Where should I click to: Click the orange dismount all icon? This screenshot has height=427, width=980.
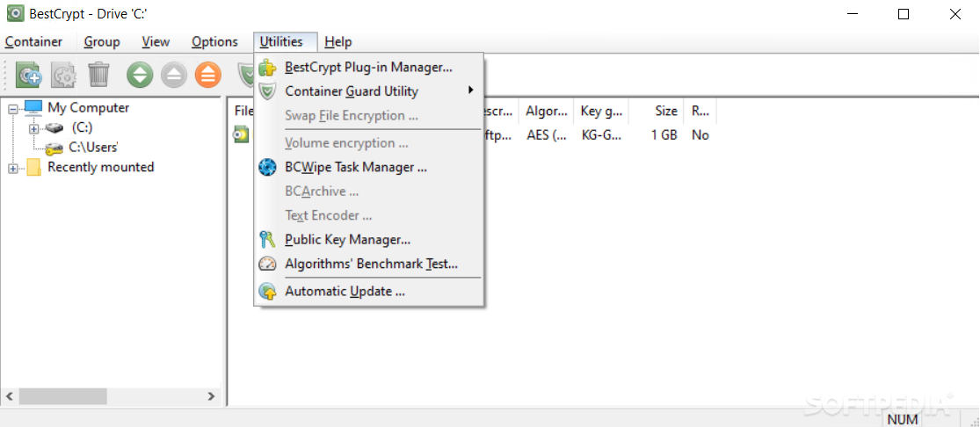click(x=208, y=75)
